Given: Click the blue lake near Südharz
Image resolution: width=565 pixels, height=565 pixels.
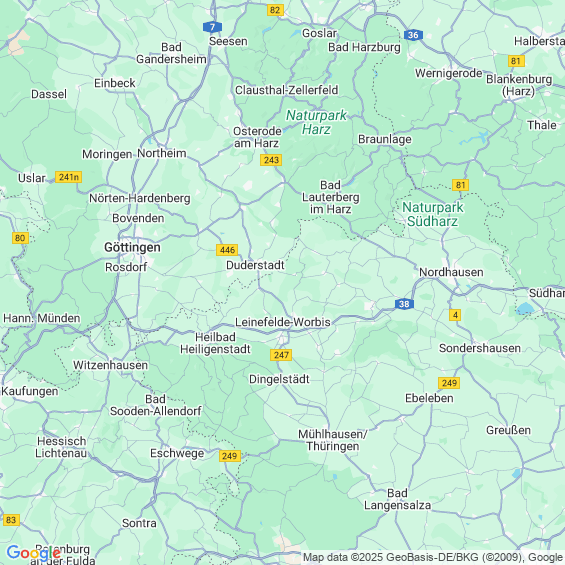Looking at the screenshot, I should (525, 308).
